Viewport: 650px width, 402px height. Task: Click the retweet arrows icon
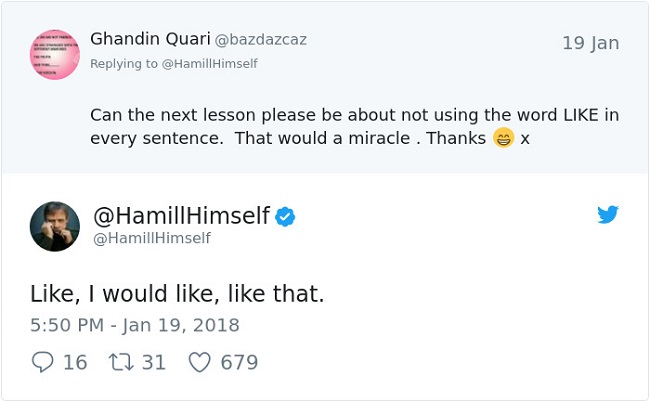click(119, 362)
